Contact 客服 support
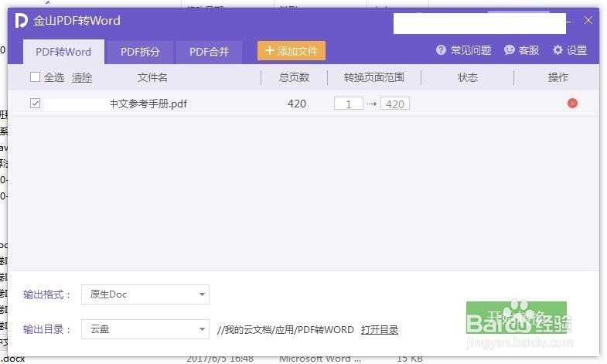 [x=521, y=50]
